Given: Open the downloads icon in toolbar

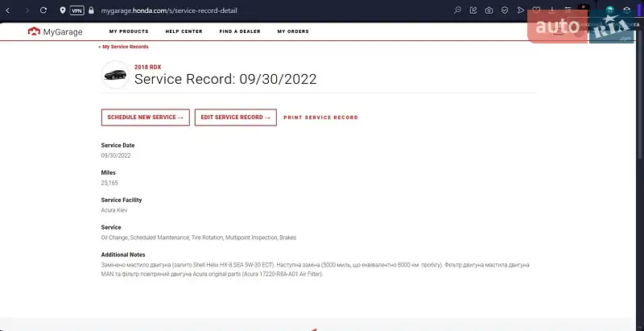Looking at the screenshot, I should tap(551, 10).
